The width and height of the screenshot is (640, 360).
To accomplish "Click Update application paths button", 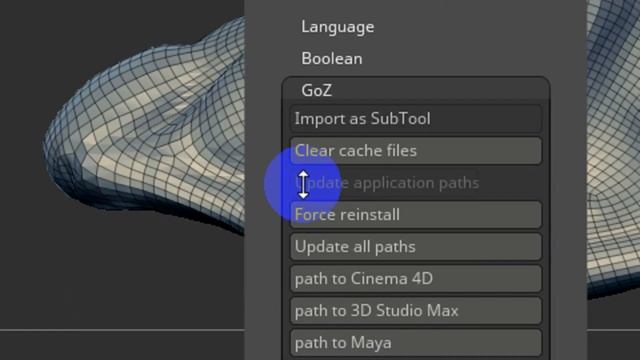I will (416, 183).
